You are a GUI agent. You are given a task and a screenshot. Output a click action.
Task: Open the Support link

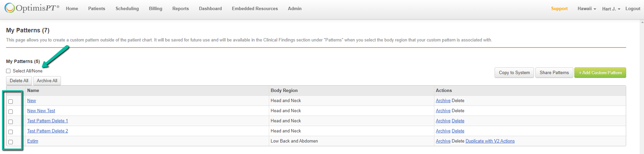(x=559, y=9)
